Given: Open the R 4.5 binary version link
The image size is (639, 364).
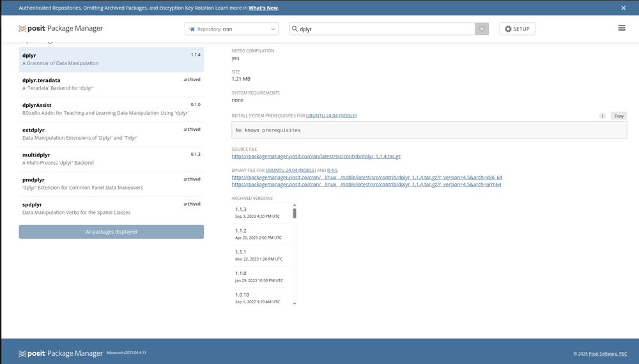Looking at the screenshot, I should [x=332, y=171].
